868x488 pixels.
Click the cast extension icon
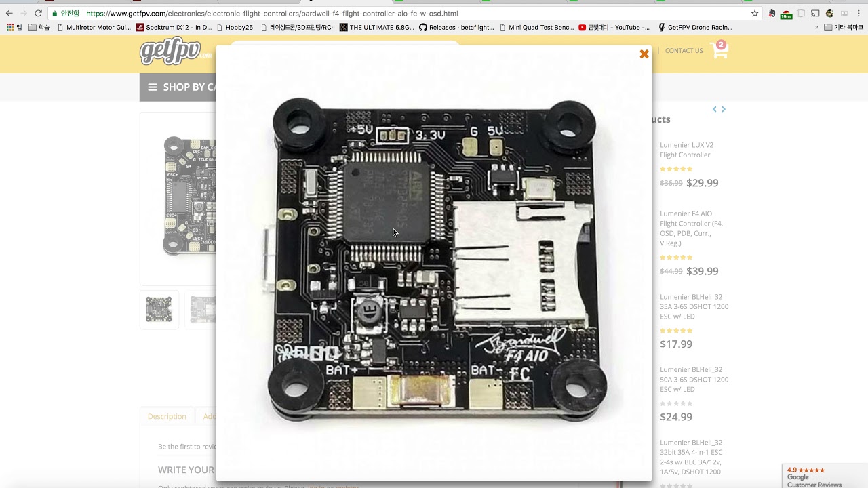(x=815, y=14)
